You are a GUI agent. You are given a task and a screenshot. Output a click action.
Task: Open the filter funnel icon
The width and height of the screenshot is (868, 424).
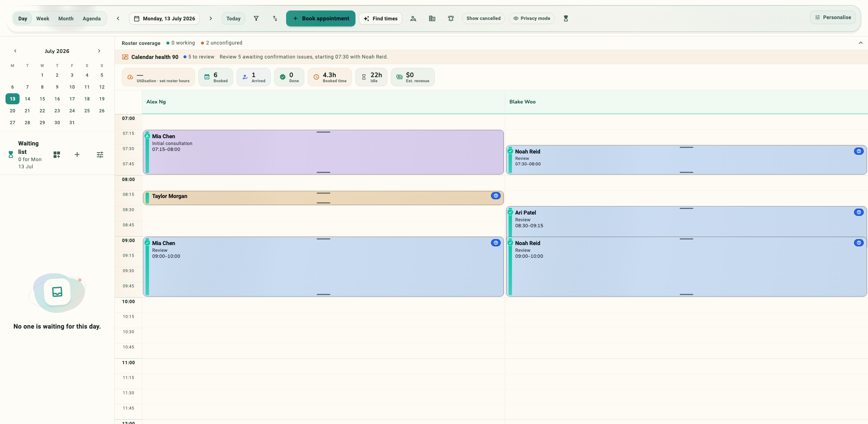(256, 19)
